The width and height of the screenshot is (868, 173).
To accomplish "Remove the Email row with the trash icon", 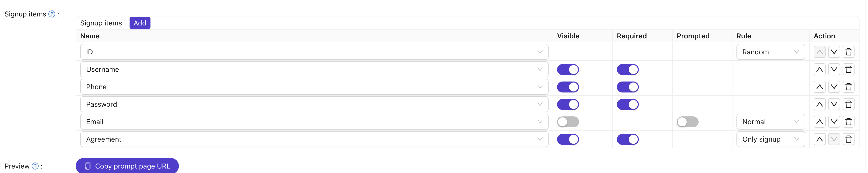I will pyautogui.click(x=849, y=121).
